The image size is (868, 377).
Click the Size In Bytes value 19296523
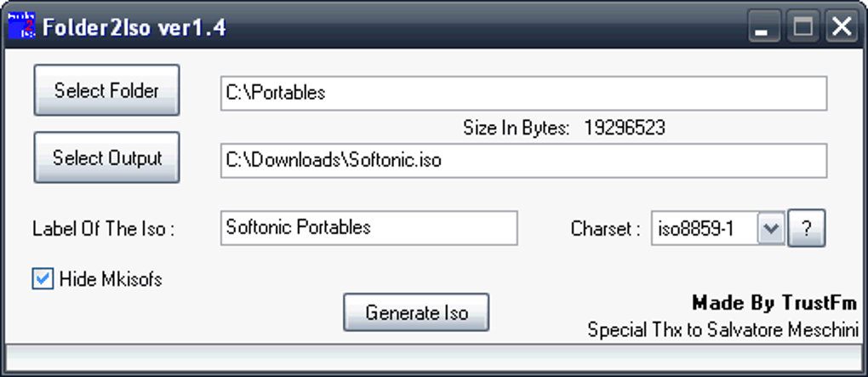pos(625,129)
